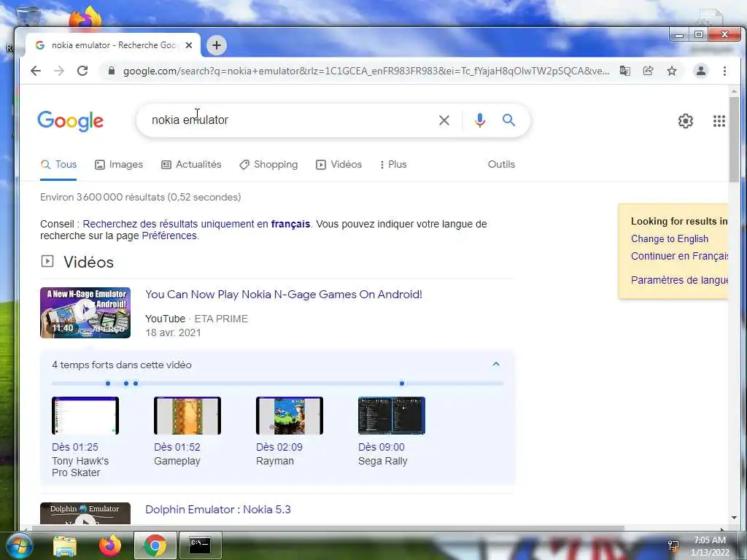Play the N-Gage Emulator video thumbnail
The width and height of the screenshot is (747, 560).
[85, 313]
